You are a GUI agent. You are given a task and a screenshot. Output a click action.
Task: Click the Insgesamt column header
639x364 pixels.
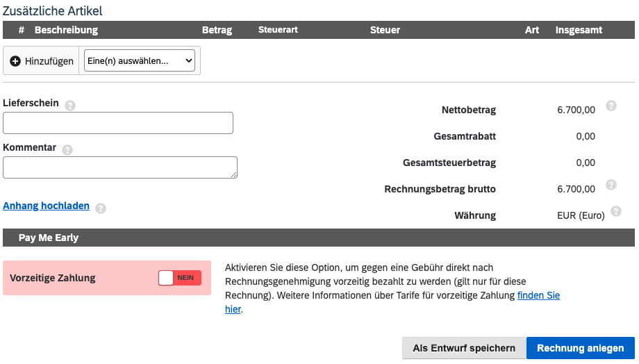tap(579, 30)
